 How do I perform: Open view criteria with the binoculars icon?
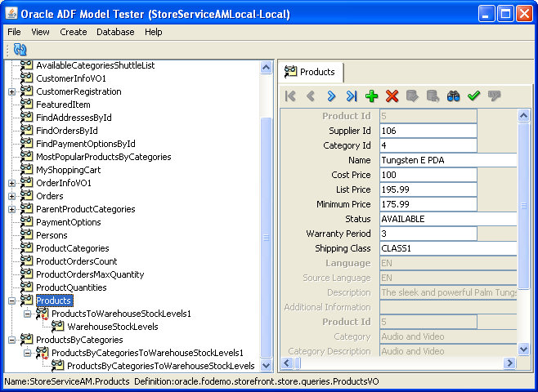[x=453, y=96]
